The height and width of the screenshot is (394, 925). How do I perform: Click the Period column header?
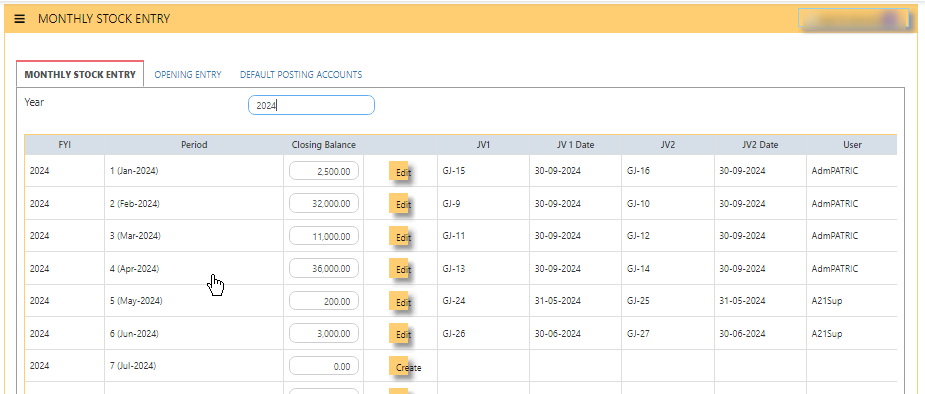click(194, 145)
